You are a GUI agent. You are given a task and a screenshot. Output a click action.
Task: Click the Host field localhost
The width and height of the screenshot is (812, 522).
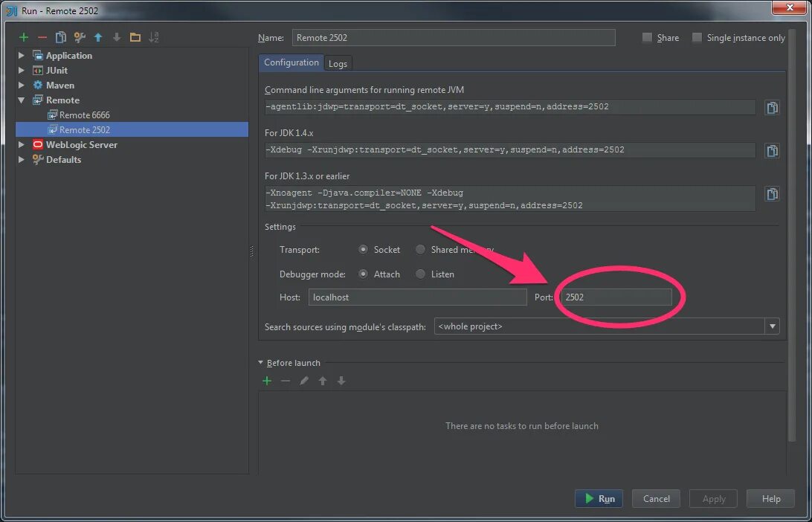(417, 297)
